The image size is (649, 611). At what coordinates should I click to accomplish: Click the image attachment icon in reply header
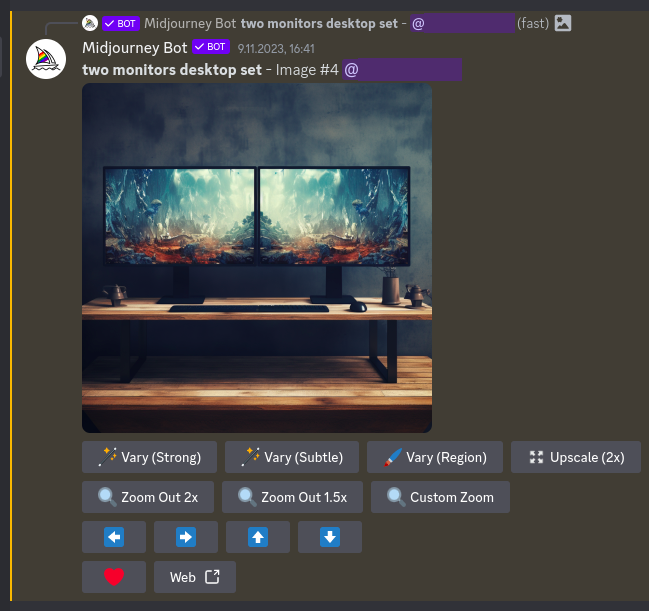(x=563, y=23)
